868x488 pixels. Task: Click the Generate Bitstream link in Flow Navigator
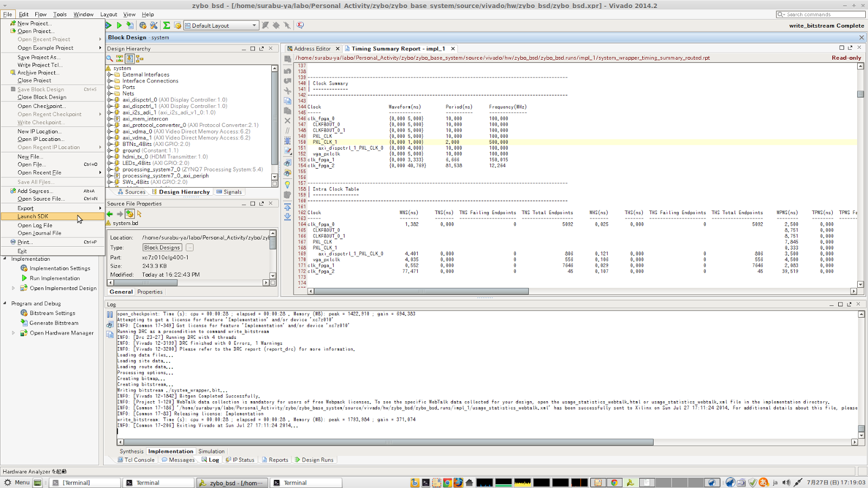pyautogui.click(x=54, y=323)
